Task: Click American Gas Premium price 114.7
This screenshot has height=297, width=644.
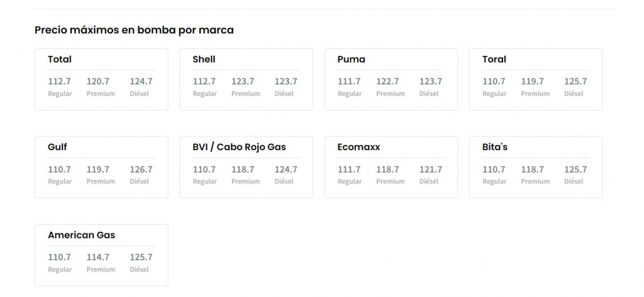Action: click(98, 257)
